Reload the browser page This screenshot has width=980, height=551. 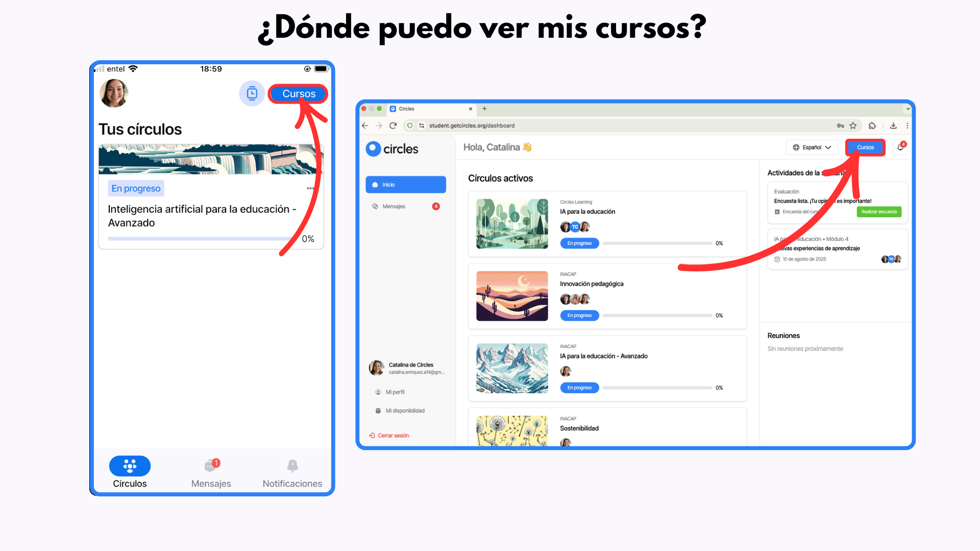(x=393, y=126)
